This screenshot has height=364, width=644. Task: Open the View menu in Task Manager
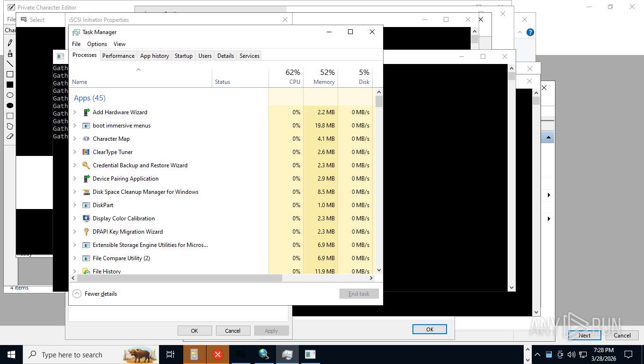(x=119, y=44)
